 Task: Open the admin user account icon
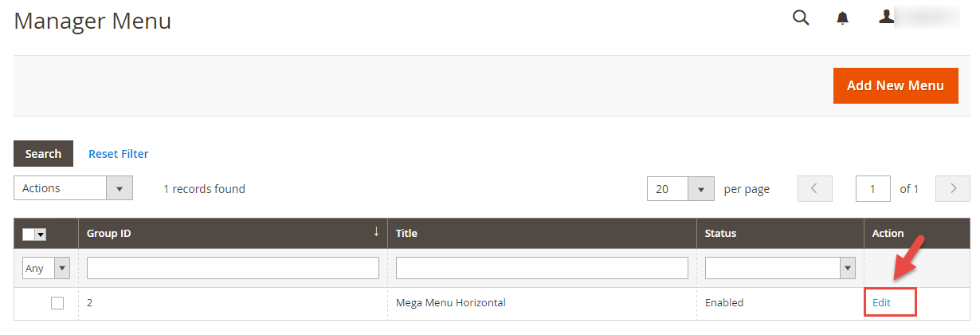(x=886, y=17)
